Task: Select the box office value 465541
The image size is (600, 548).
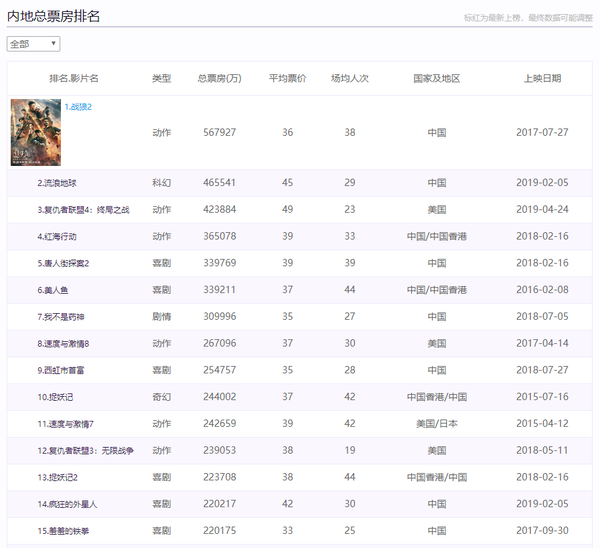Action: tap(220, 183)
